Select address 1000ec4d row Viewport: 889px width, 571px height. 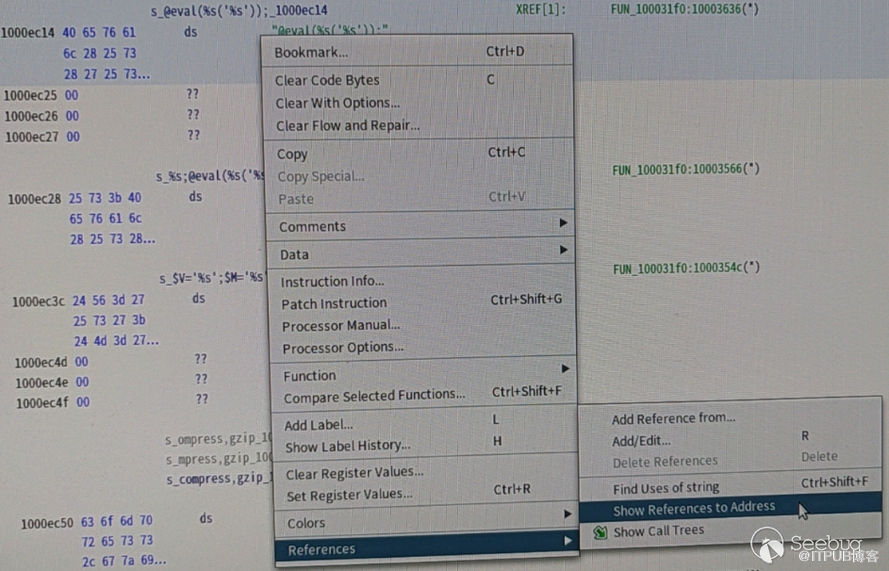[x=41, y=363]
